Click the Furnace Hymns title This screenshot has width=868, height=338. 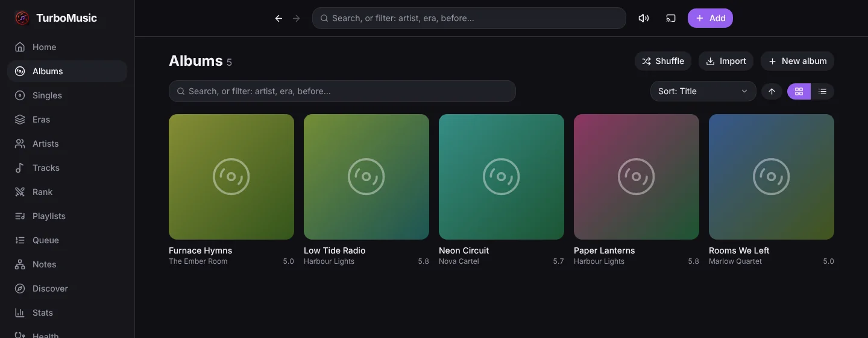(200, 250)
